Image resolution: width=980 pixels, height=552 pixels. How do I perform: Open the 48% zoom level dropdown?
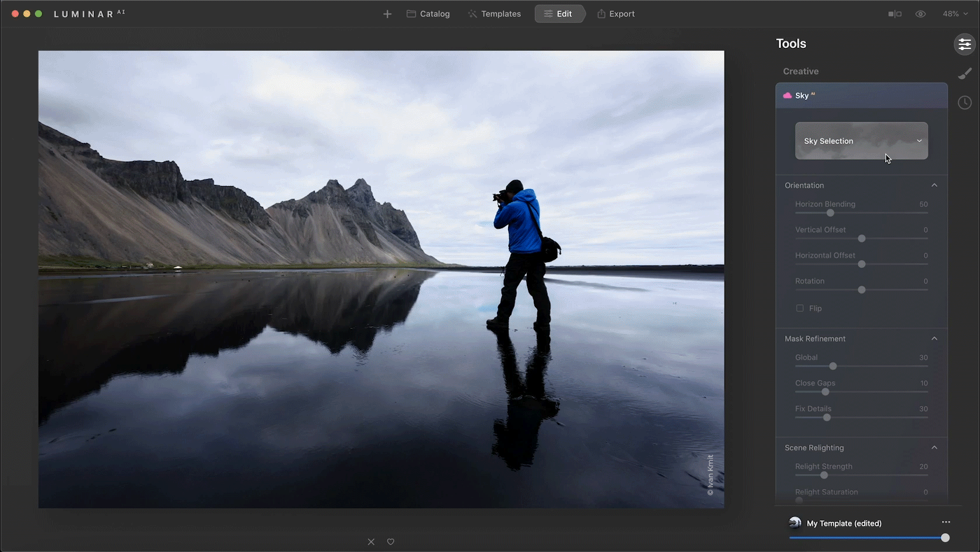[955, 14]
